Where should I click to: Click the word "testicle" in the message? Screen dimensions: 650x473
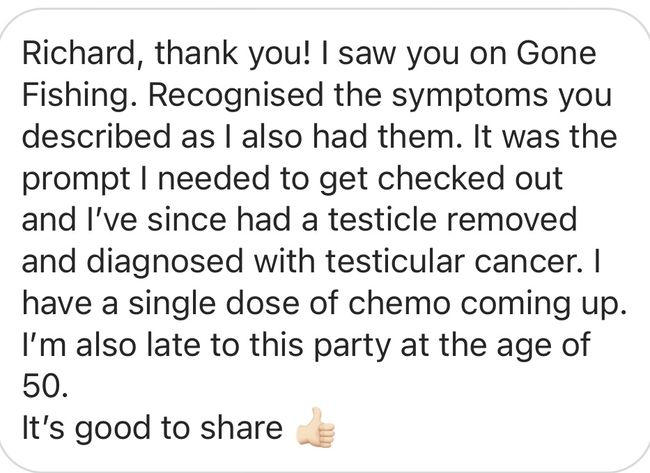point(383,219)
